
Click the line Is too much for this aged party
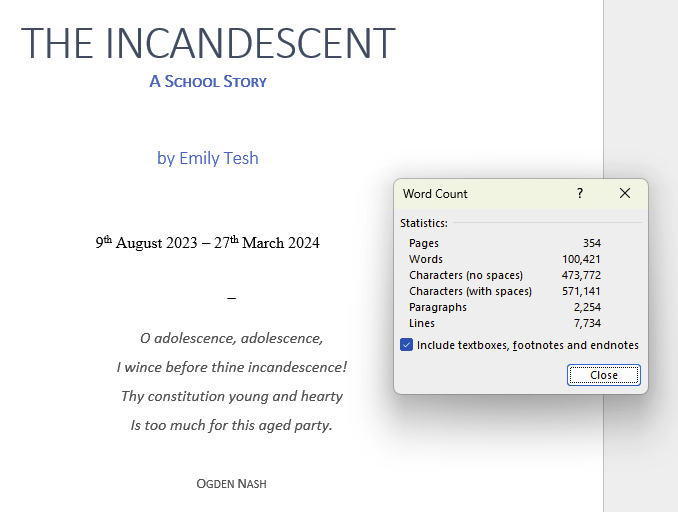[x=231, y=425]
